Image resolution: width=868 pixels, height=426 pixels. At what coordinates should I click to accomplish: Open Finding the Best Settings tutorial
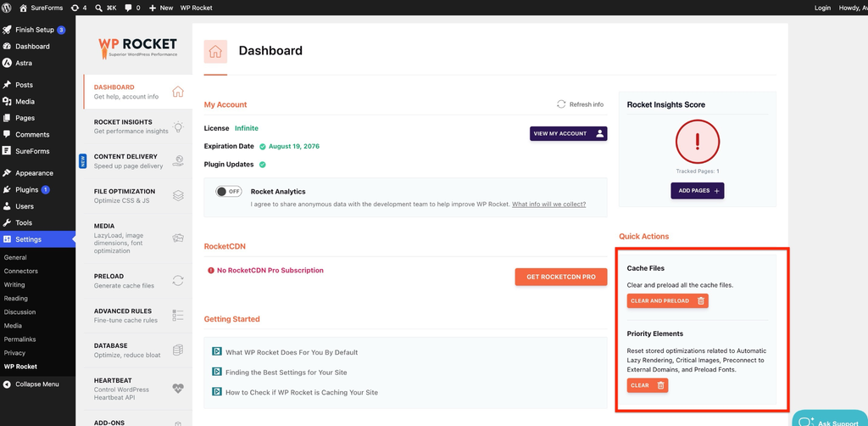click(287, 373)
